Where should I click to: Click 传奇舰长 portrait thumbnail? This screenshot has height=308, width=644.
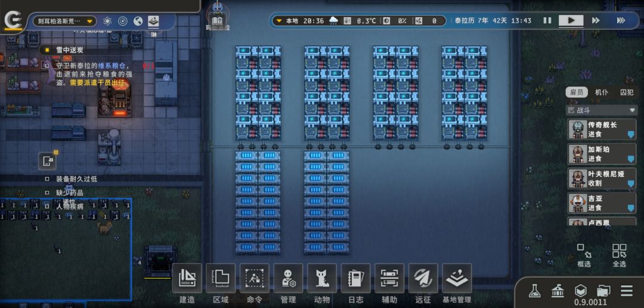point(578,130)
